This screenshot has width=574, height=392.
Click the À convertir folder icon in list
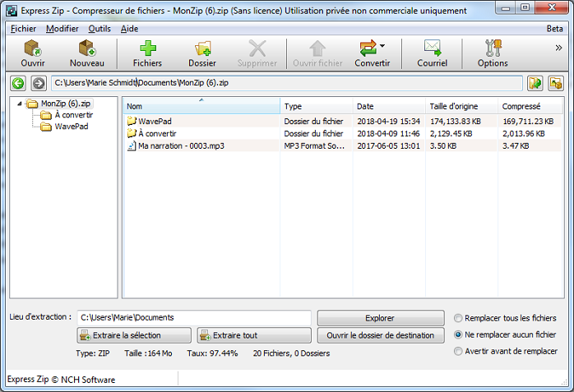(x=132, y=133)
